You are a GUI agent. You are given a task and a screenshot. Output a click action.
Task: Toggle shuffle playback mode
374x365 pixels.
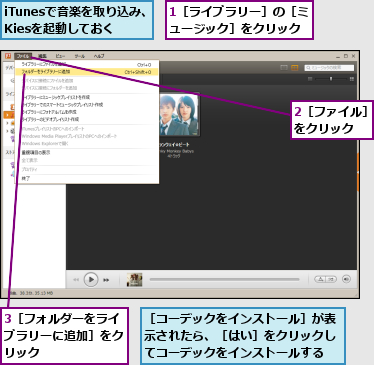coord(331,279)
